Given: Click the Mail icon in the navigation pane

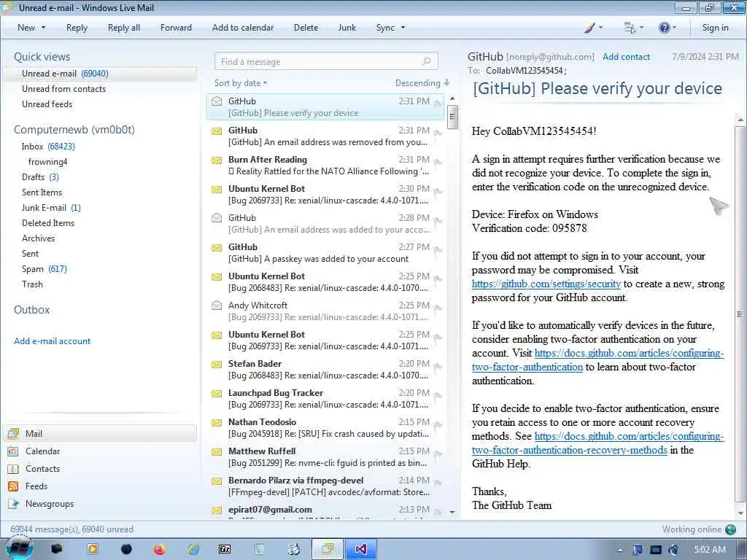Looking at the screenshot, I should click(x=13, y=433).
